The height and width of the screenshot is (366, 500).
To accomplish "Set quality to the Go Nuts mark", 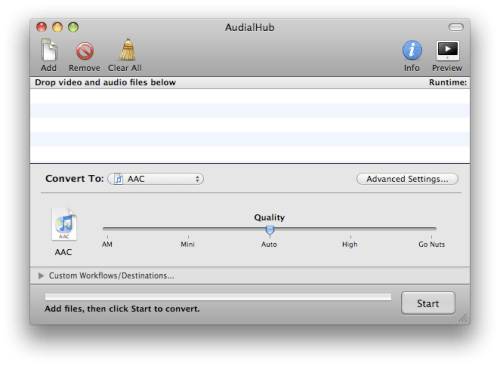I will [431, 237].
